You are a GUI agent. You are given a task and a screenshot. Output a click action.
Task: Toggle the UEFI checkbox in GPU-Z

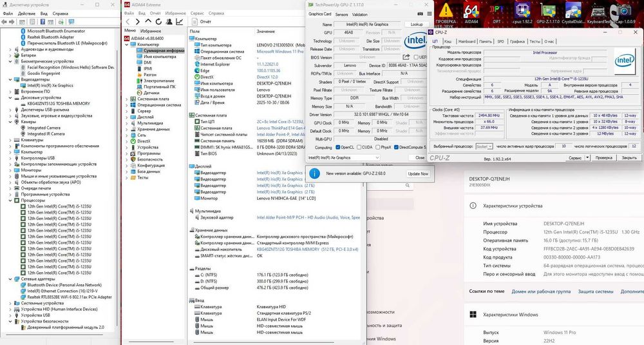coord(416,57)
